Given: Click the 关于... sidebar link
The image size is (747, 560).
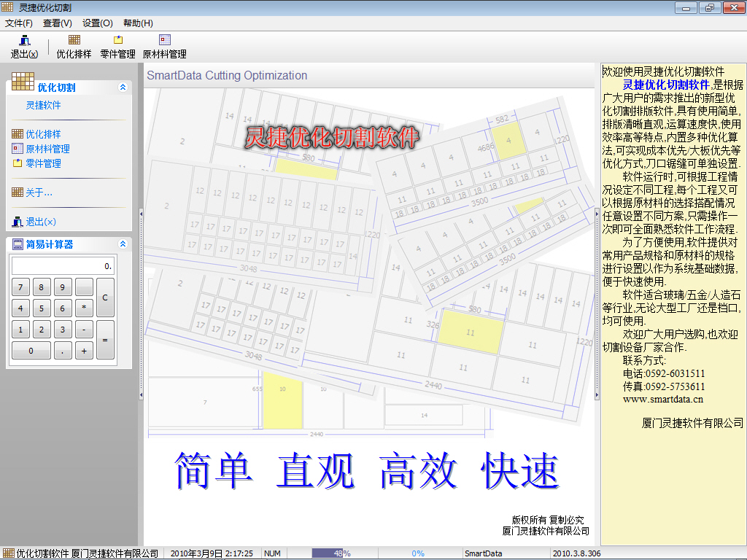Looking at the screenshot, I should click(x=39, y=192).
